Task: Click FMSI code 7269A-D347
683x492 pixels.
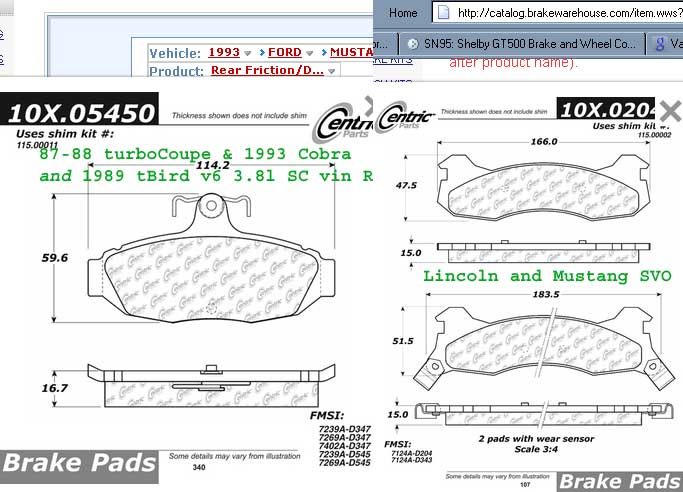Action: coord(345,438)
